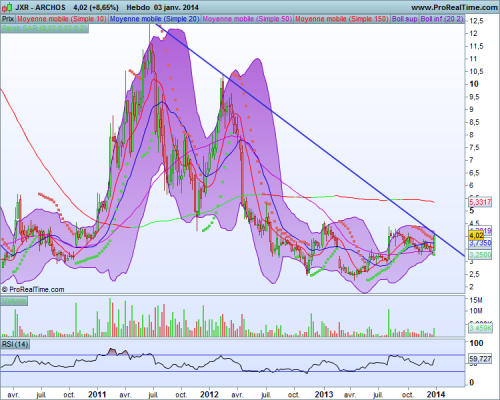Click the 59,727 RSI value tag
This screenshot has height=400, width=500.
(480, 359)
